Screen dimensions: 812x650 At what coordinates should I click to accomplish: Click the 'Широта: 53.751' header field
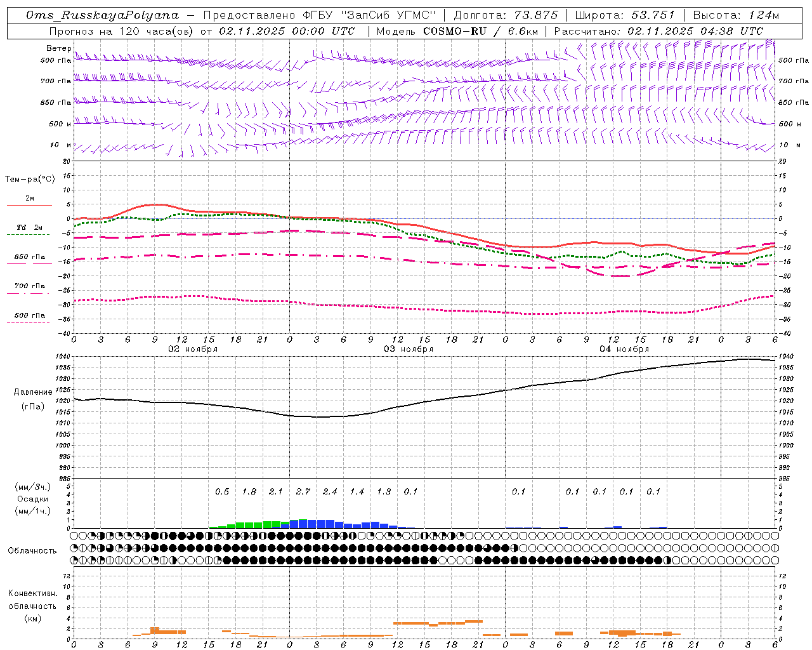coord(629,15)
